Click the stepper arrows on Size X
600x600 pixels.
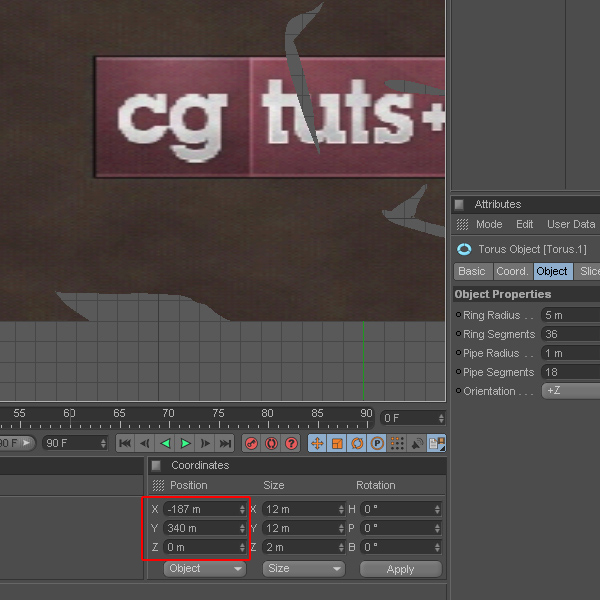pos(341,509)
